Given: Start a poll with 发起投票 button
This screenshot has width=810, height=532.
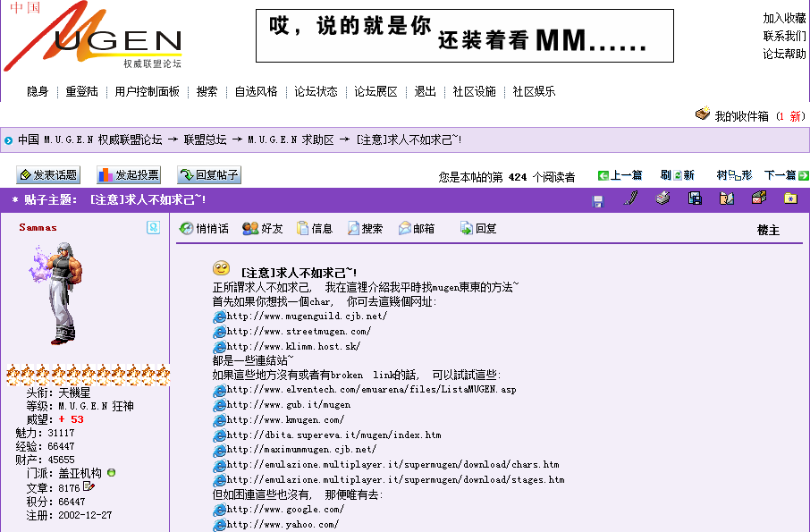Looking at the screenshot, I should click(x=130, y=175).
